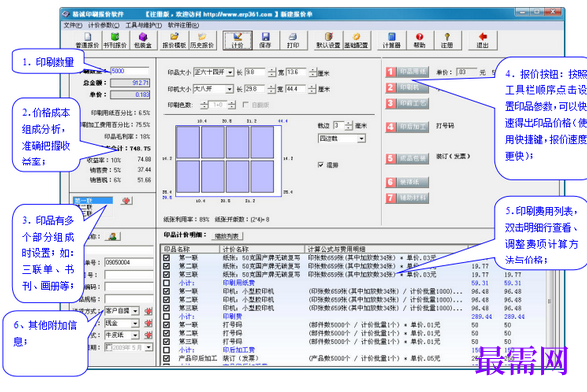Launch the 计算器 calculator tool
587x392 pixels.
pyautogui.click(x=392, y=40)
